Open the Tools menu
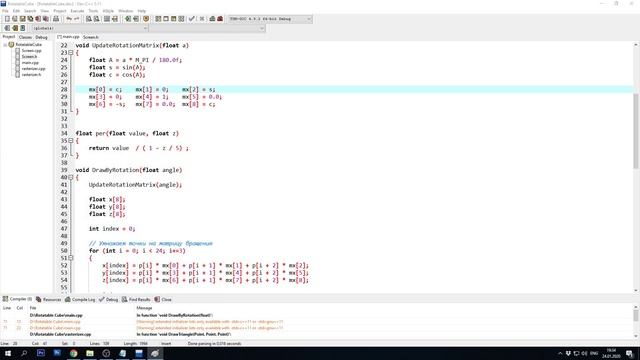The image size is (640, 360). pyautogui.click(x=93, y=11)
